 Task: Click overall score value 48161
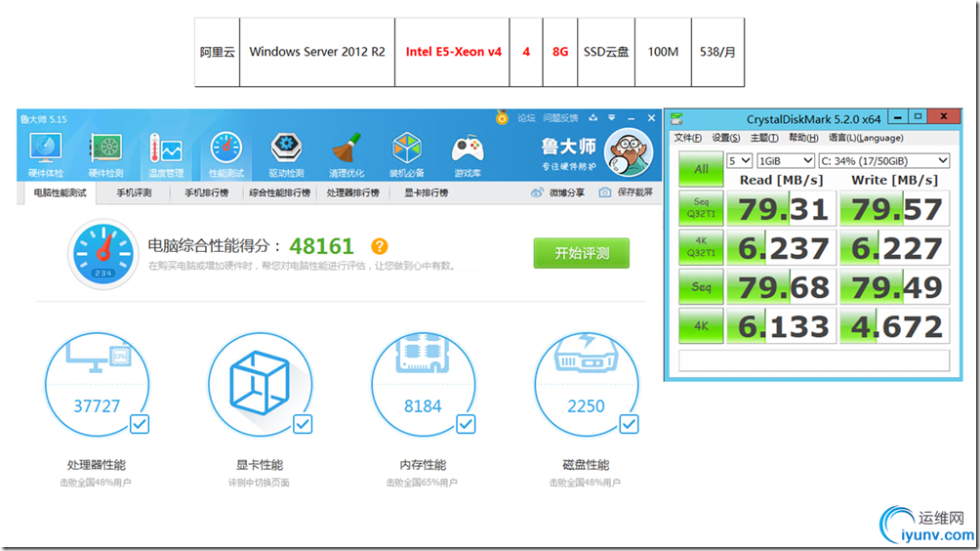tap(321, 246)
